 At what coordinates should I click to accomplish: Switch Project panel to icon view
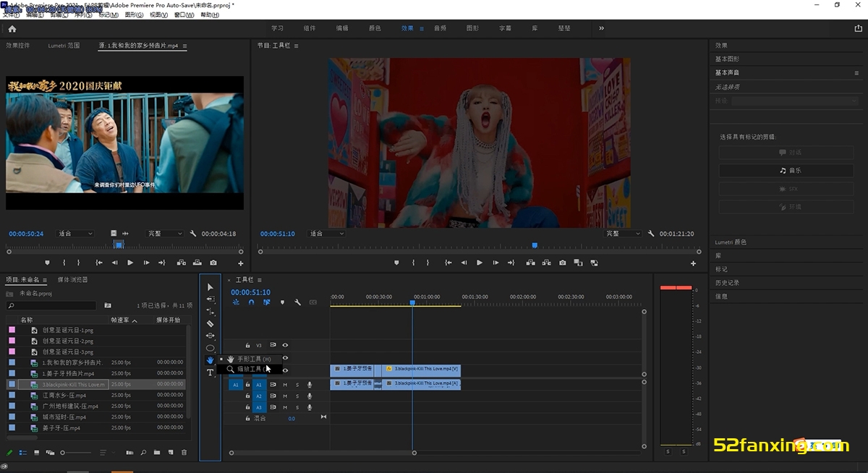click(36, 453)
